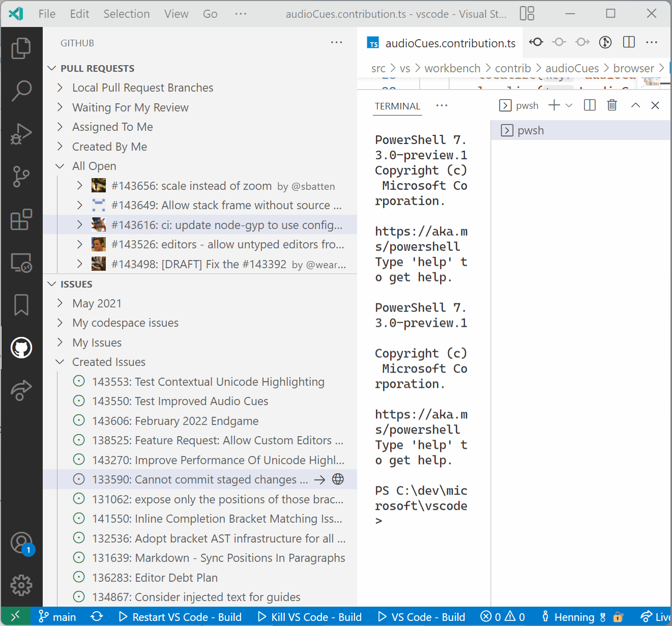Select the pwsh terminal in the list
Image resolution: width=672 pixels, height=626 pixels.
pyautogui.click(x=580, y=130)
